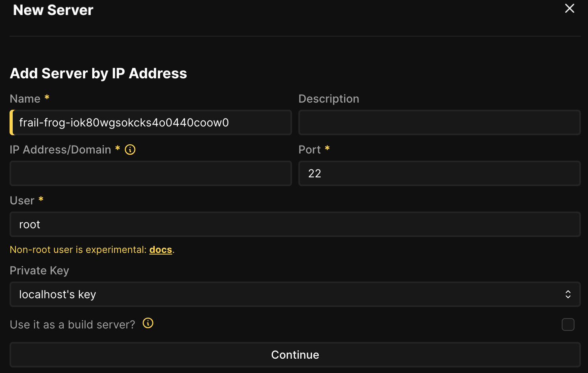The width and height of the screenshot is (588, 373).
Task: Click the Private Key selector chevron arrows
Action: [x=568, y=294]
